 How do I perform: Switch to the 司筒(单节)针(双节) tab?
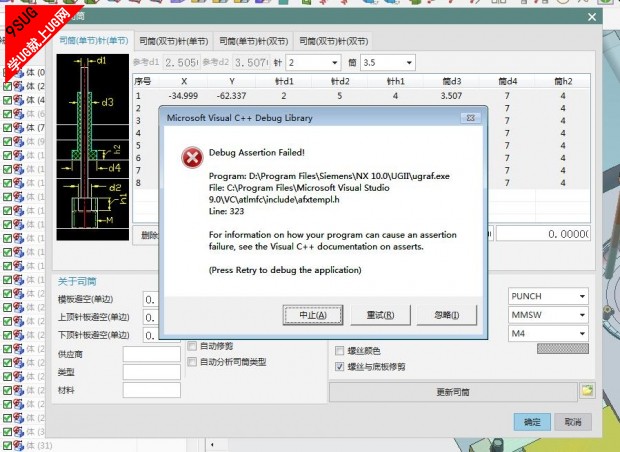pyautogui.click(x=253, y=41)
